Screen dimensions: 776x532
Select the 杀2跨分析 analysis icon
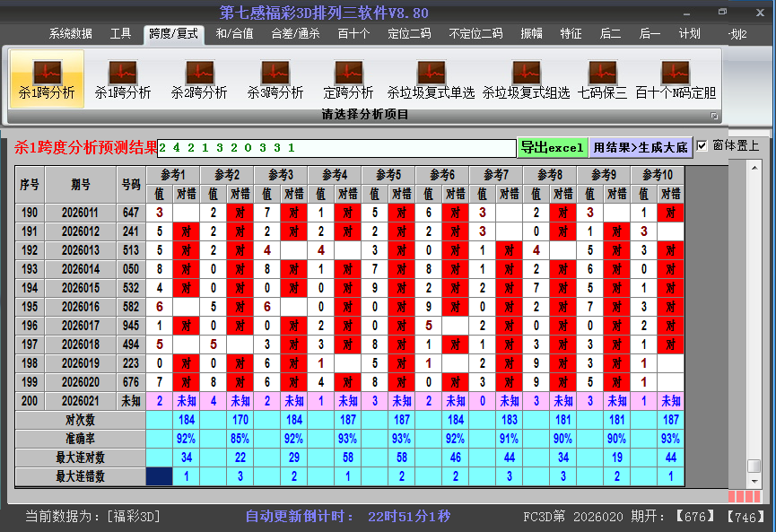point(199,79)
